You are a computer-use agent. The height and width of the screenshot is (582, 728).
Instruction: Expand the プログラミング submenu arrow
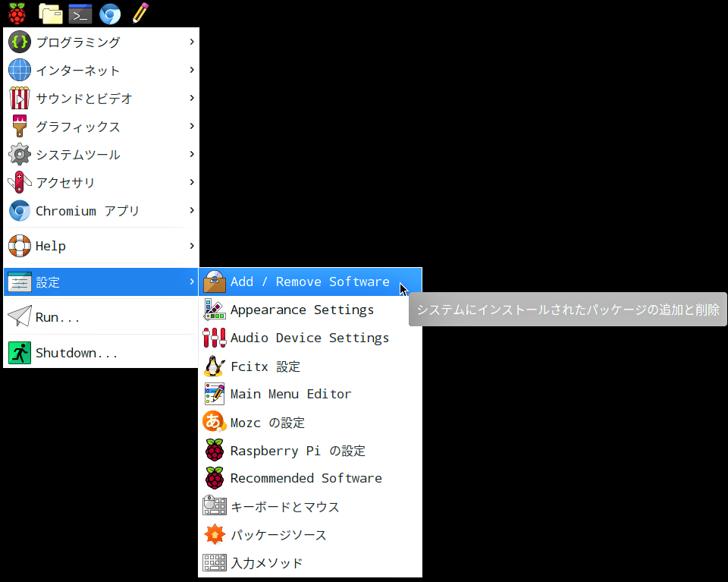[192, 42]
